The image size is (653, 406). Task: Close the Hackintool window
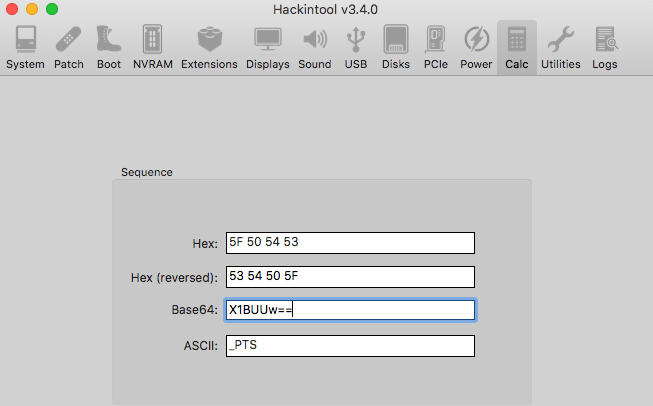(12, 9)
